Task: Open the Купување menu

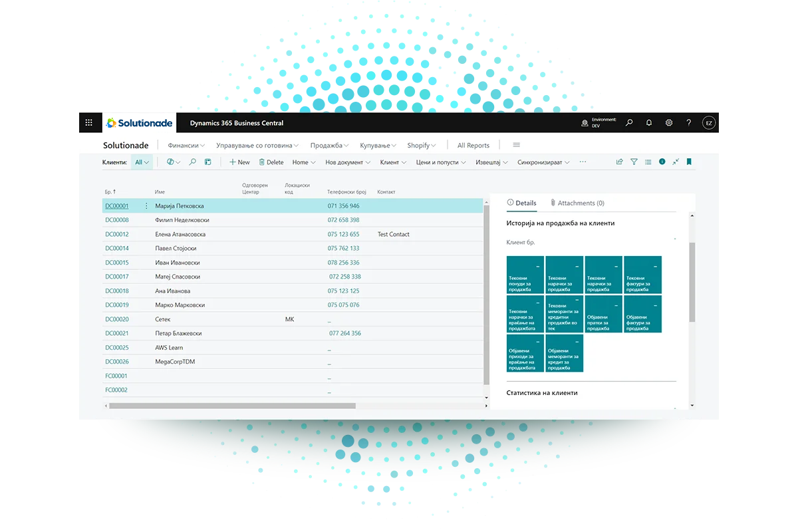Action: (x=378, y=145)
